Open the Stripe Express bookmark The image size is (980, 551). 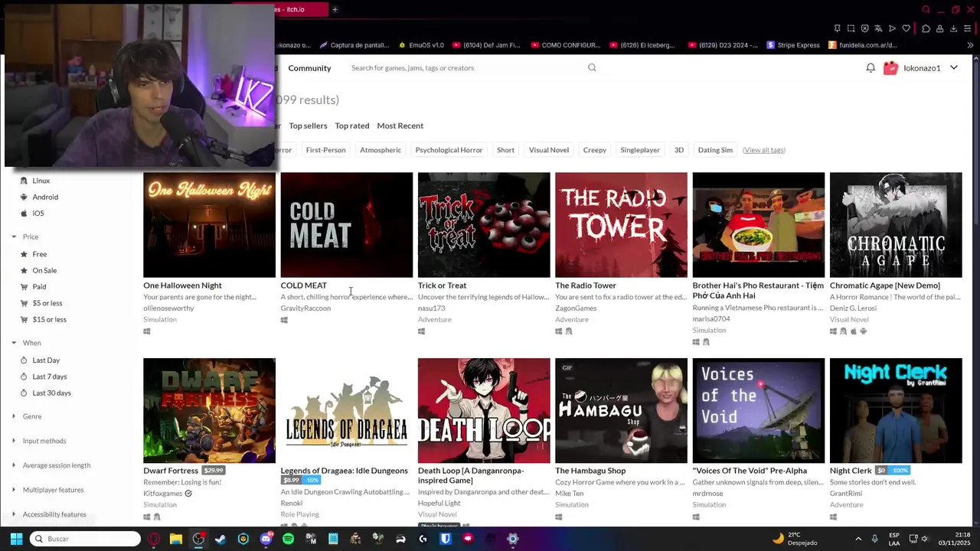click(793, 45)
